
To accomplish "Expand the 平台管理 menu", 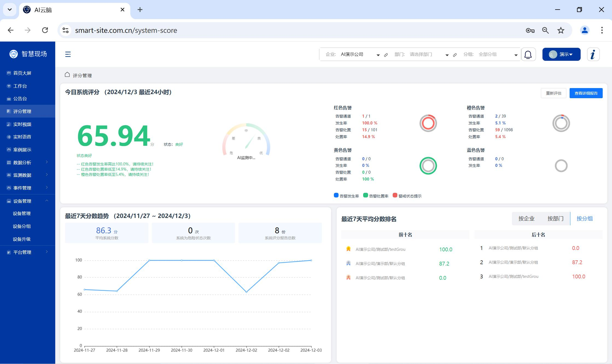I will pos(28,252).
